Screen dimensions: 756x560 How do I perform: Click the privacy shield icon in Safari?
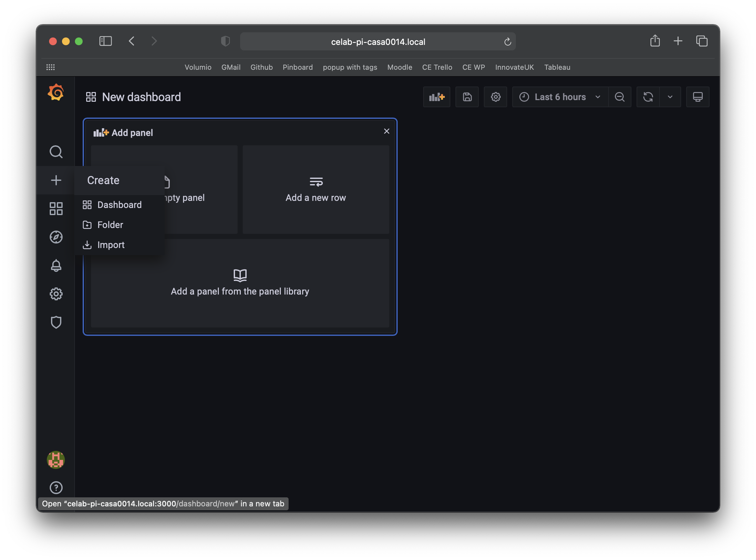click(x=225, y=41)
